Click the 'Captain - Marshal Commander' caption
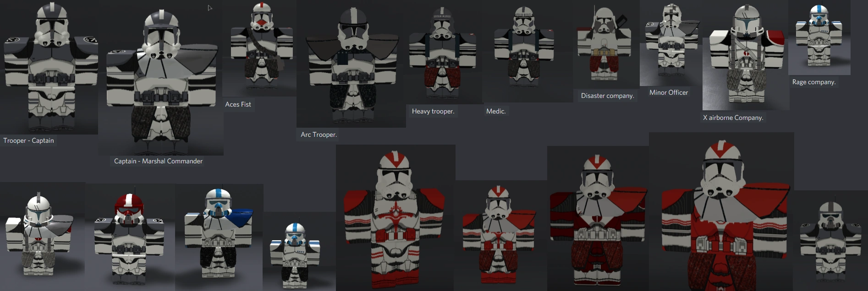The height and width of the screenshot is (291, 868). point(158,161)
